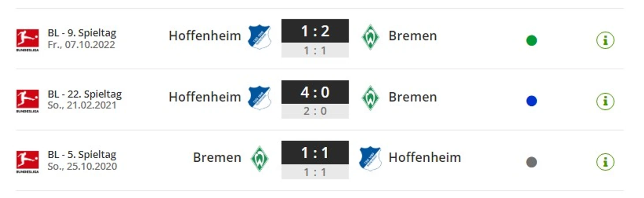Open the BL - 22. Spieltag link
This screenshot has height=198, width=644.
pyautogui.click(x=85, y=94)
